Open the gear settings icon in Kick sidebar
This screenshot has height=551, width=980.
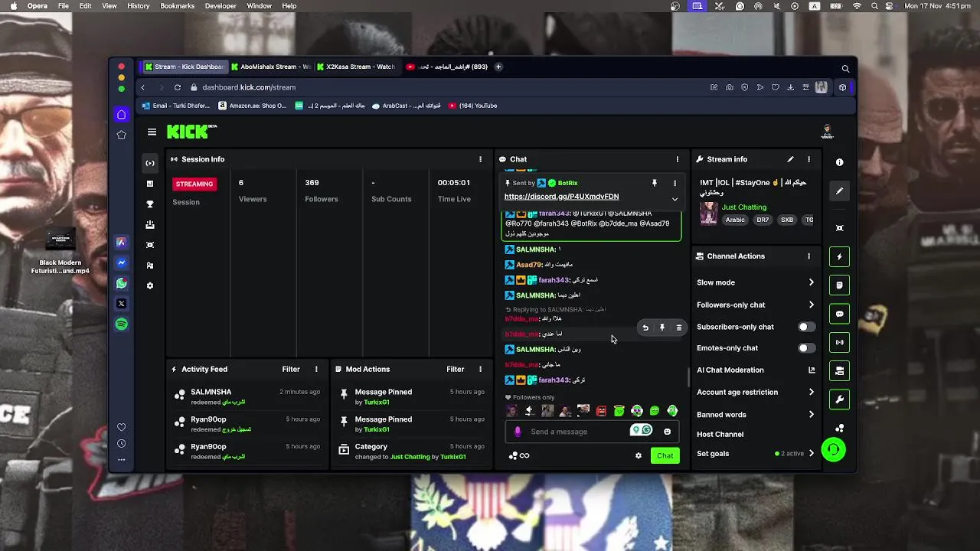(x=150, y=285)
